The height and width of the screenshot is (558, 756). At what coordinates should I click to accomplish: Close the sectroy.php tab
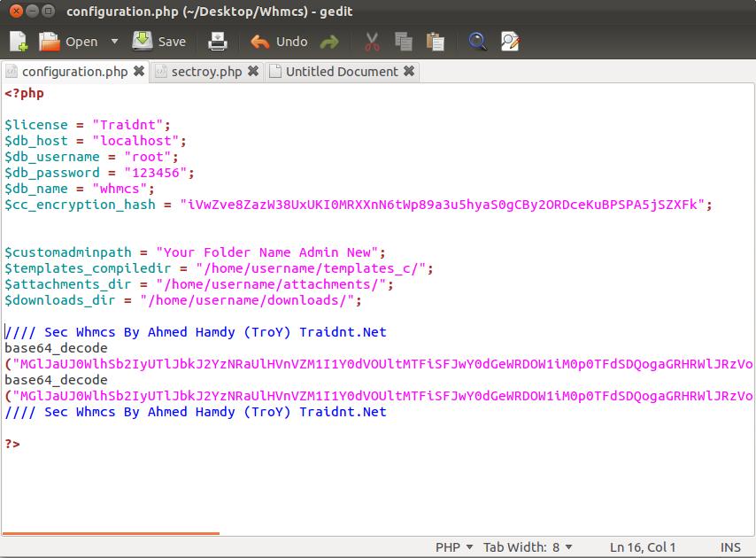tap(253, 72)
